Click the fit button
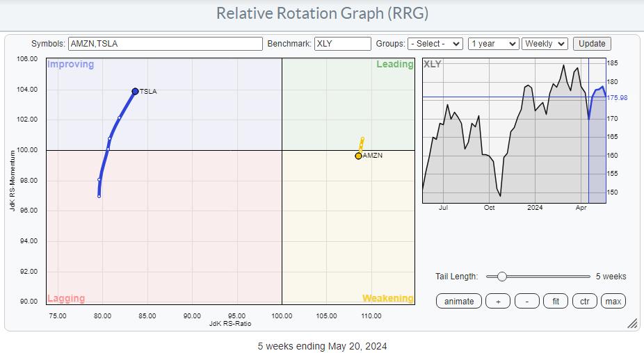This screenshot has height=353, width=644. [x=556, y=301]
